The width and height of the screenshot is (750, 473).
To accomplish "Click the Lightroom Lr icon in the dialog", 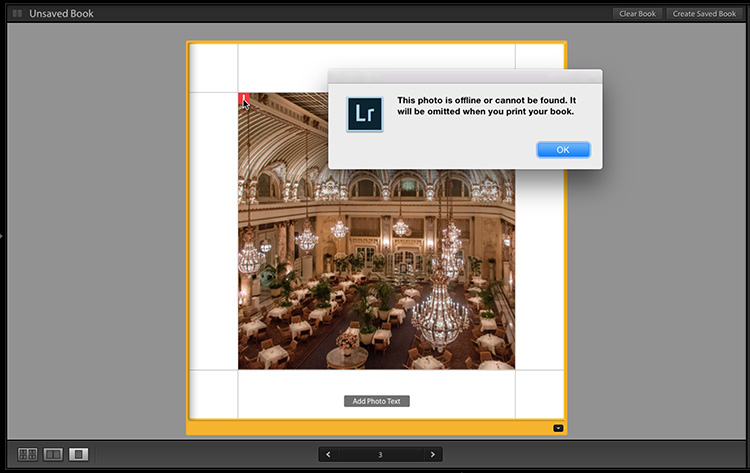I will click(364, 114).
